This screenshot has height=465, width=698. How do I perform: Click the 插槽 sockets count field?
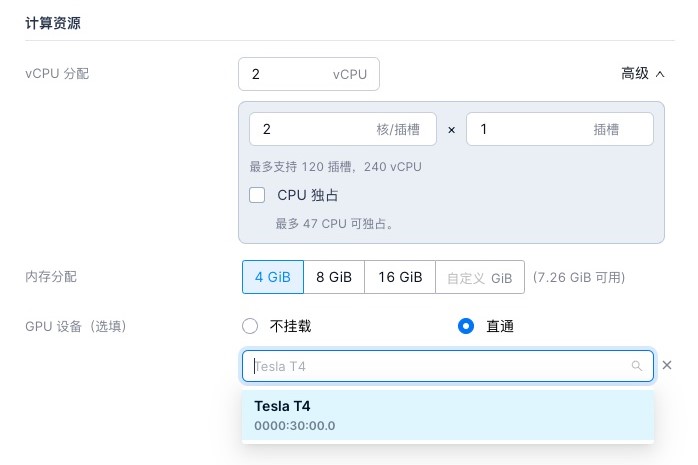pyautogui.click(x=560, y=129)
